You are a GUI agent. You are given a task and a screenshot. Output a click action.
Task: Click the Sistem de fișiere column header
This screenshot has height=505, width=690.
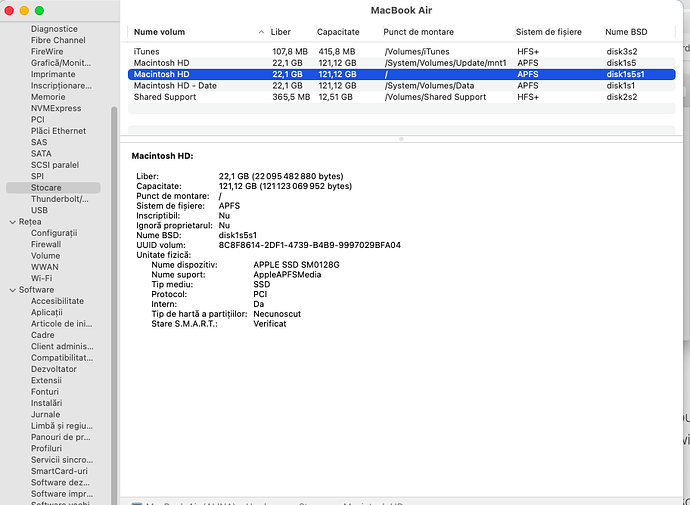(550, 32)
